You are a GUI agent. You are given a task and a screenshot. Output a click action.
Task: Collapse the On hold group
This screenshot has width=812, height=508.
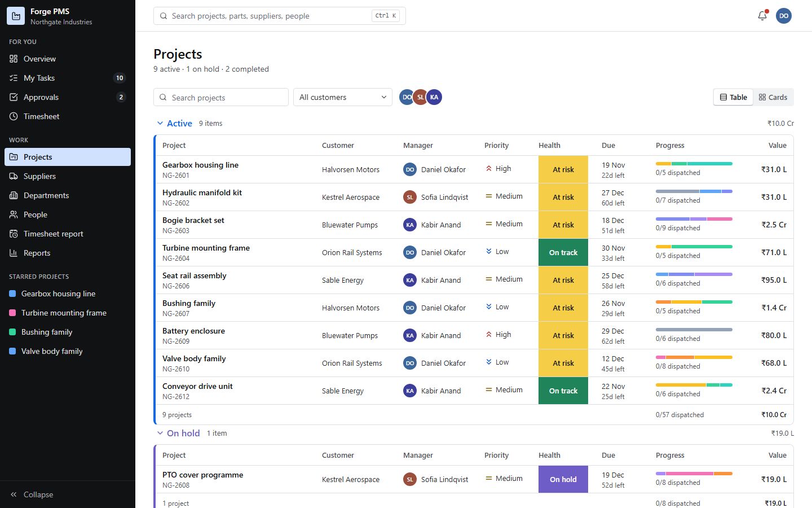pos(160,433)
